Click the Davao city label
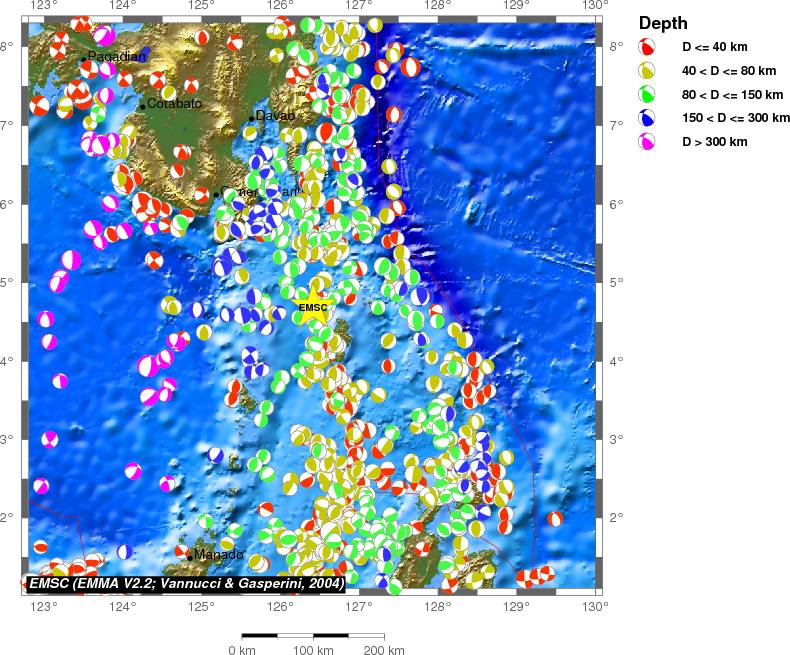This screenshot has width=790, height=655. 275,116
